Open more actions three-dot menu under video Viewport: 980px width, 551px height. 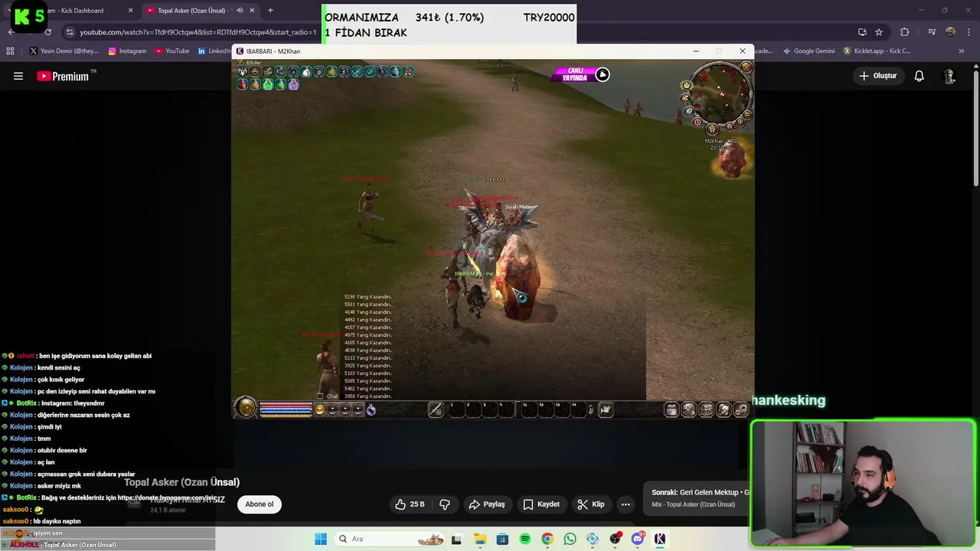626,504
